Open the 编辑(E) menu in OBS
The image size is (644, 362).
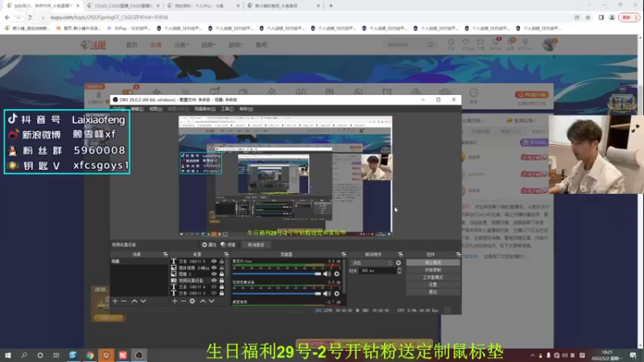[137, 109]
